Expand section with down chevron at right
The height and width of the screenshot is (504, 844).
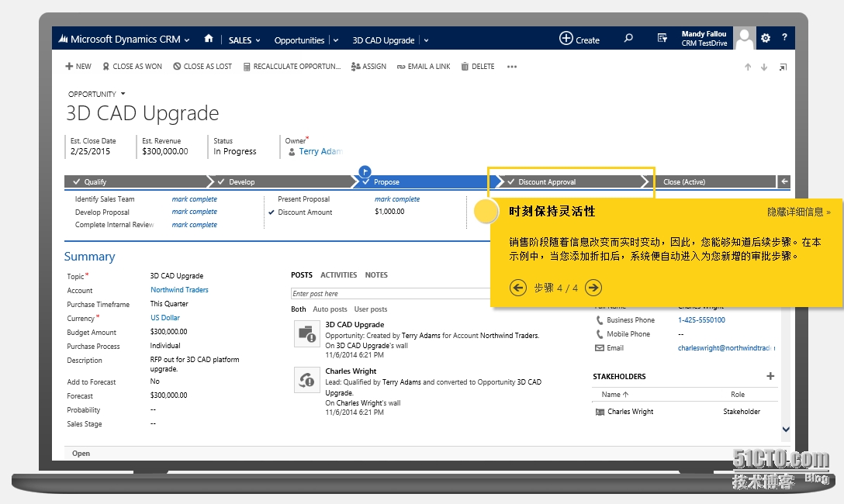point(786,430)
